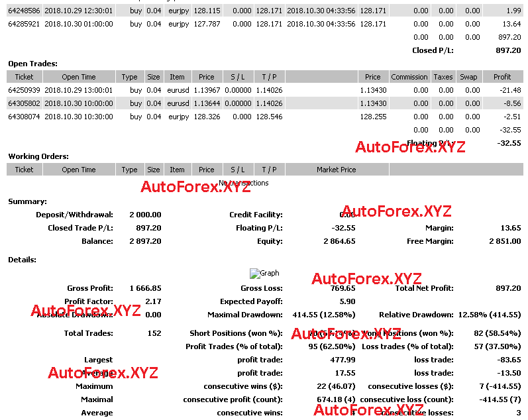This screenshot has height=420, width=528.
Task: Click the open price 1.13644
Action: click(207, 103)
